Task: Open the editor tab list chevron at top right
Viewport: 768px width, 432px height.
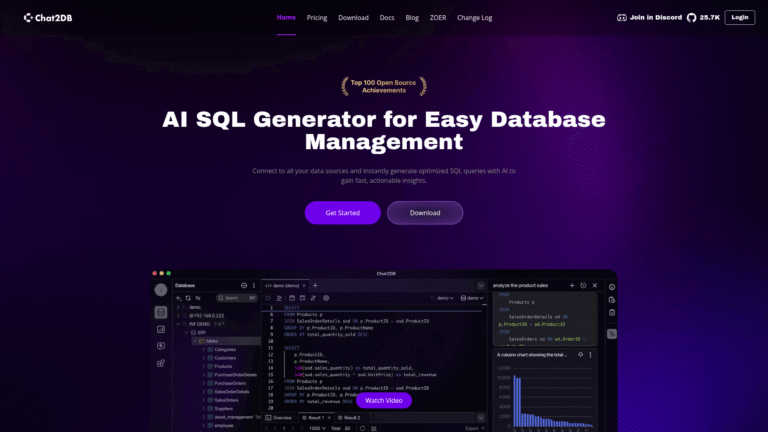Action: pyautogui.click(x=480, y=286)
